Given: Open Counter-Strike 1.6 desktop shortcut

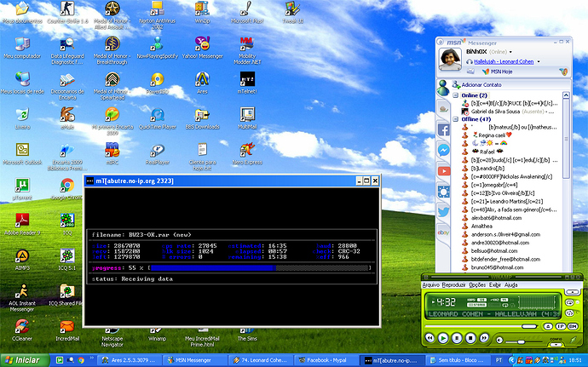Looking at the screenshot, I should 59,12.
